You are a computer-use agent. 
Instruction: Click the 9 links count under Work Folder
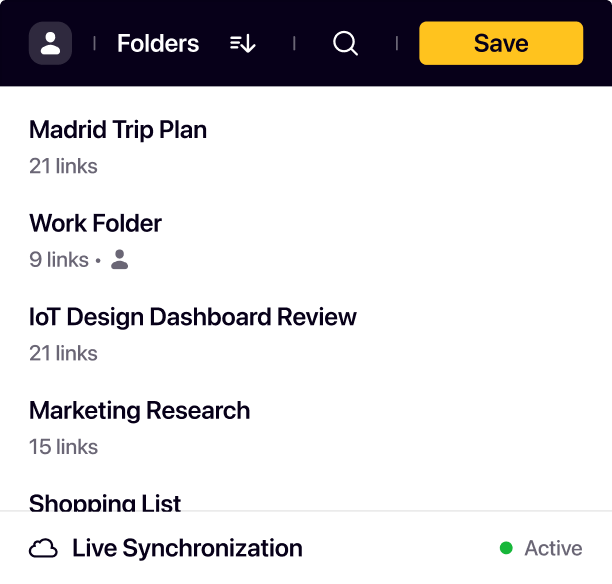pyautogui.click(x=59, y=260)
